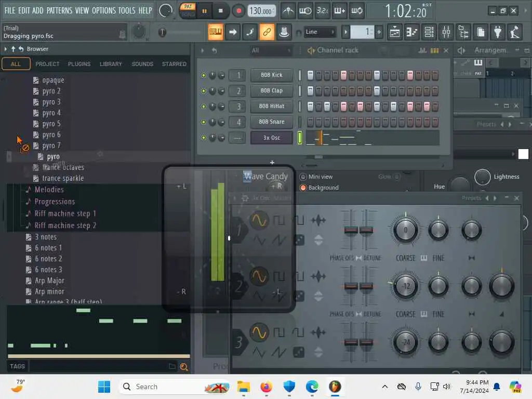Click the browser search magnifier icon
The width and height of the screenshot is (532, 399).
[184, 367]
